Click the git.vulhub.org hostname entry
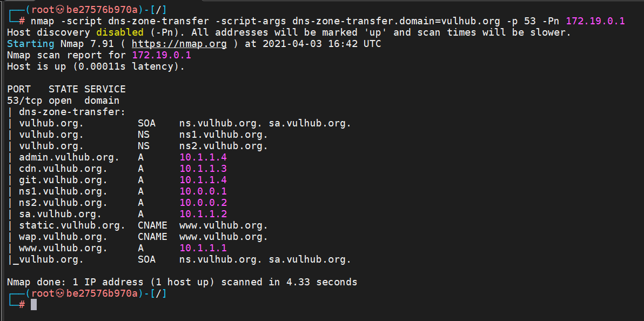644x321 pixels. point(63,180)
